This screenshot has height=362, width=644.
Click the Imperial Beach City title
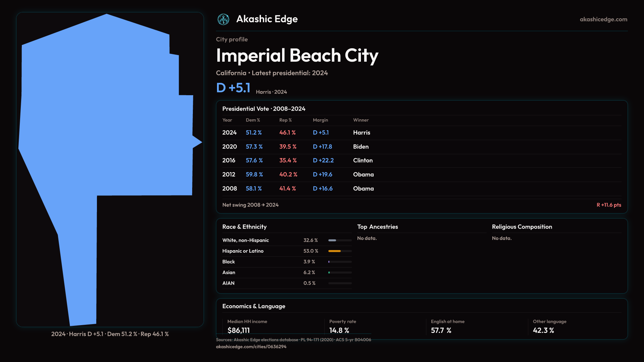coord(297,56)
